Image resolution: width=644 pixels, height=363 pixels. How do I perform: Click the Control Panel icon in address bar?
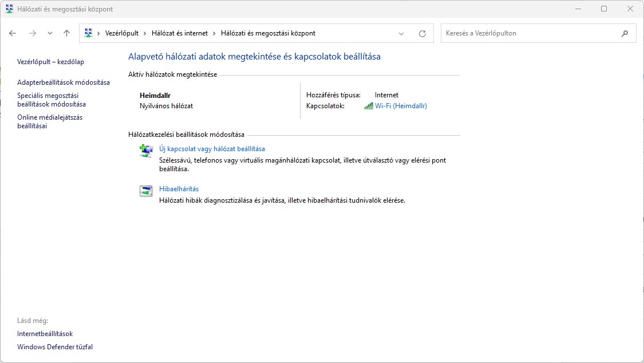coord(88,33)
